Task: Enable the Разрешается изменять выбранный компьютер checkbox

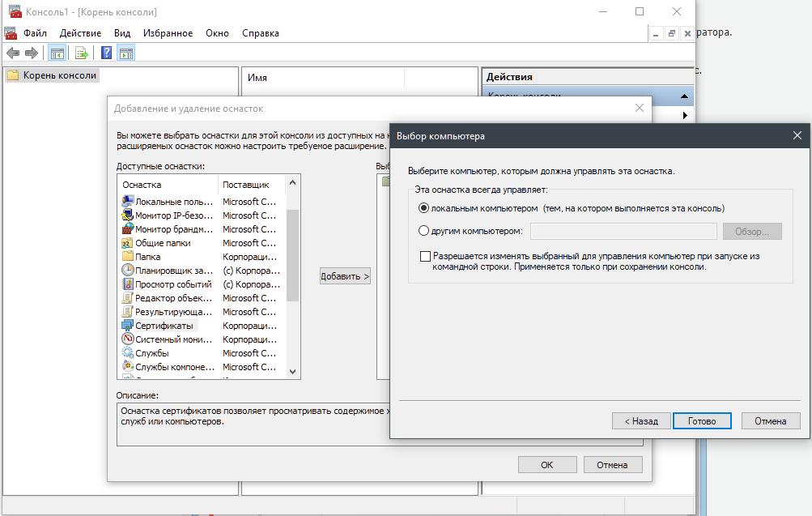Action: pyautogui.click(x=426, y=256)
